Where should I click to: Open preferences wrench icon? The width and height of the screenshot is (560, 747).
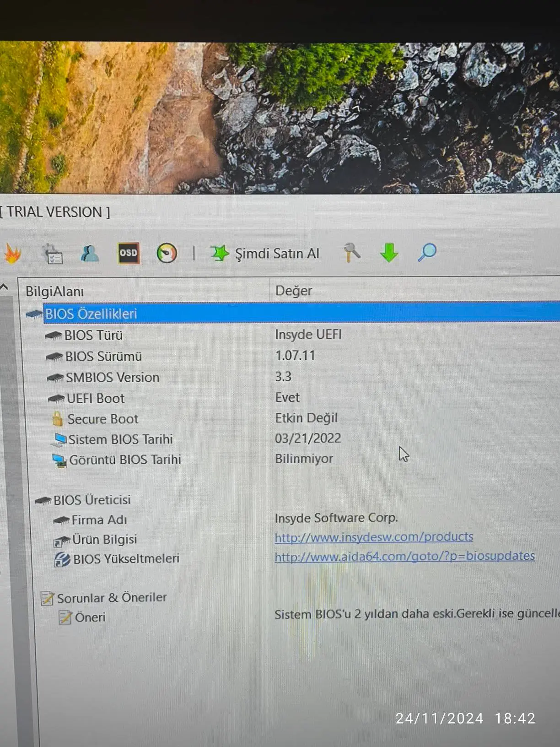click(x=351, y=252)
